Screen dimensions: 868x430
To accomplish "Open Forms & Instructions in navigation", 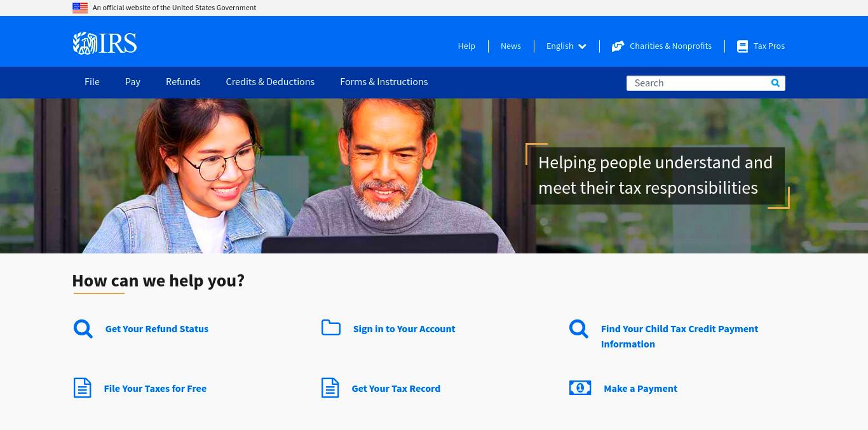I will pos(384,82).
